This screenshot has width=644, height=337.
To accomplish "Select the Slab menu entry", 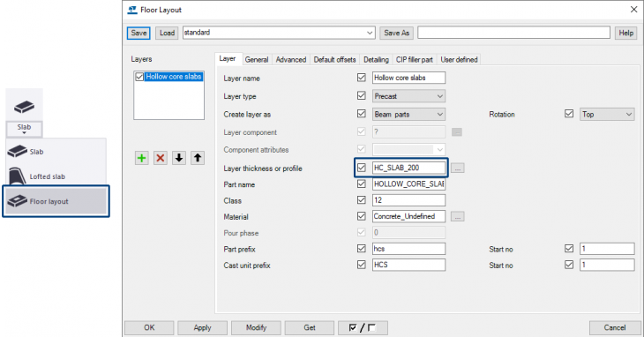I will point(56,152).
